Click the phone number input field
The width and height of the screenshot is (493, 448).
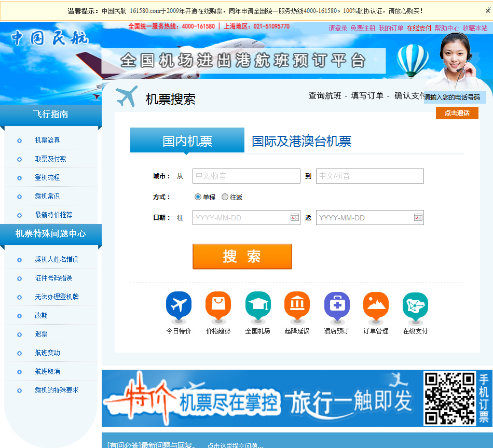coord(455,97)
